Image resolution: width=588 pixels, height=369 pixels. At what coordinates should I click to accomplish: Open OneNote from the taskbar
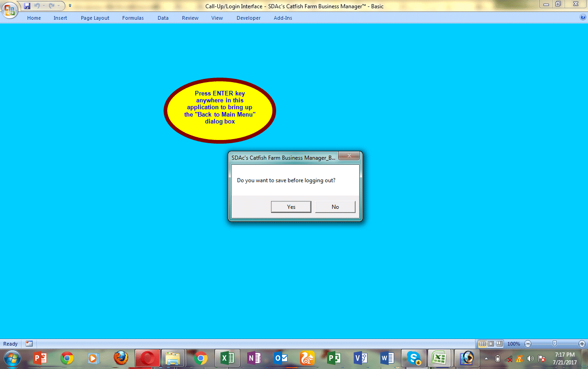254,358
